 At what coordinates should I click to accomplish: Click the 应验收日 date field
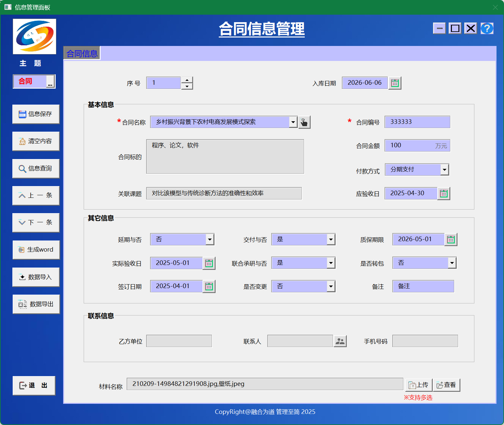(411, 193)
